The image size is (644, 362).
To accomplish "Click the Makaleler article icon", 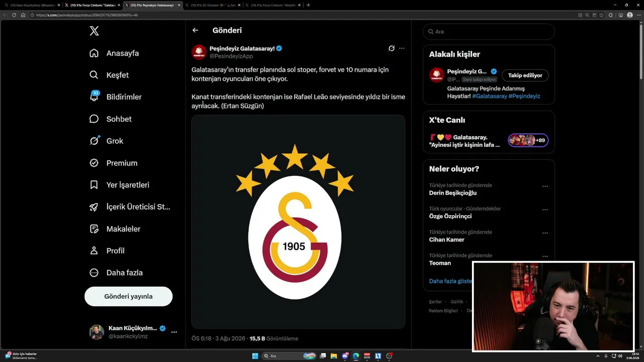I will 94,229.
